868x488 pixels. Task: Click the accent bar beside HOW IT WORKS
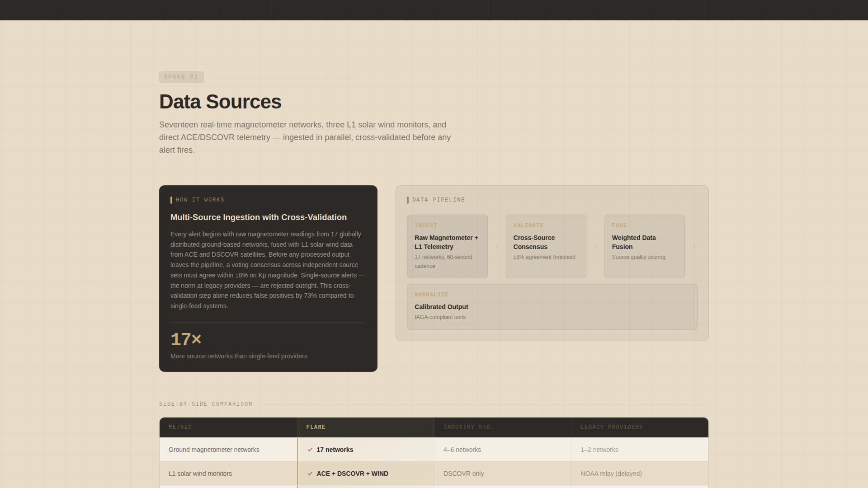click(x=171, y=200)
